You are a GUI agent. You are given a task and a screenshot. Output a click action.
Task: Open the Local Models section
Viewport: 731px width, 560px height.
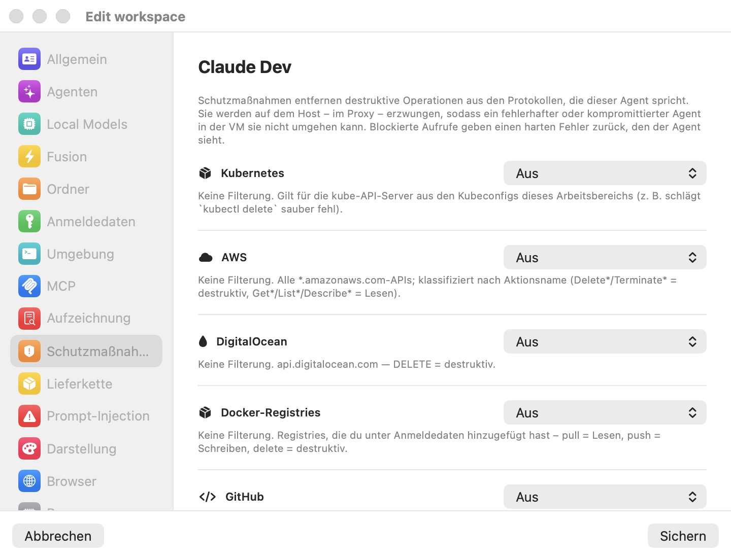click(x=87, y=124)
